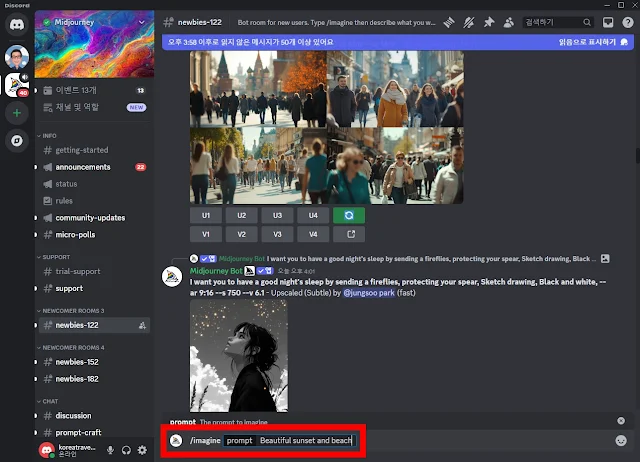Screen dimensions: 640x462
Task: Click the @jungsoo park mention
Action: [369, 293]
